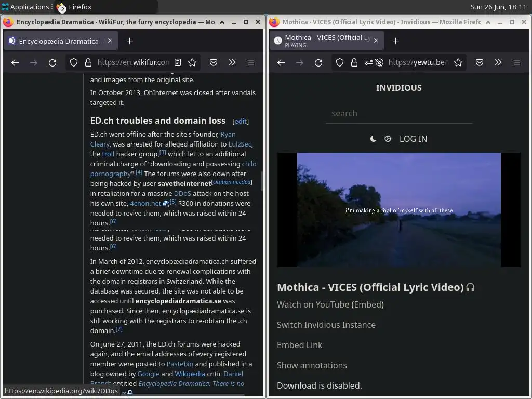Open Invidious preferences gear icon
Image resolution: width=532 pixels, height=399 pixels.
(388, 139)
